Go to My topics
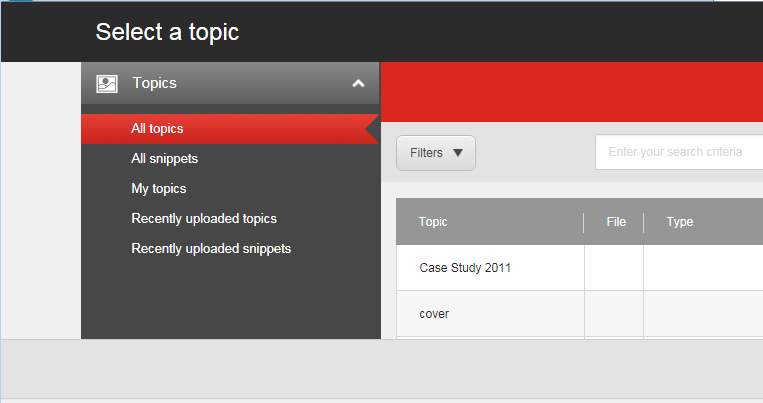 point(159,189)
